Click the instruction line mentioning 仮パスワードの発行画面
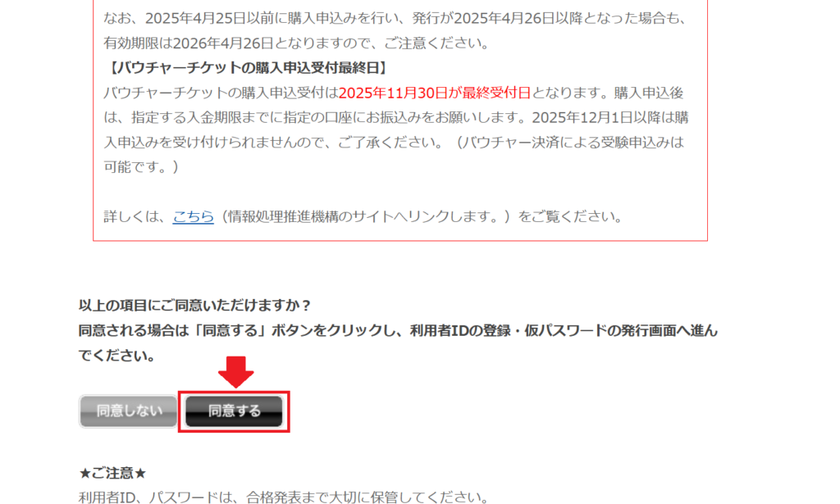This screenshot has width=840, height=504. (398, 330)
